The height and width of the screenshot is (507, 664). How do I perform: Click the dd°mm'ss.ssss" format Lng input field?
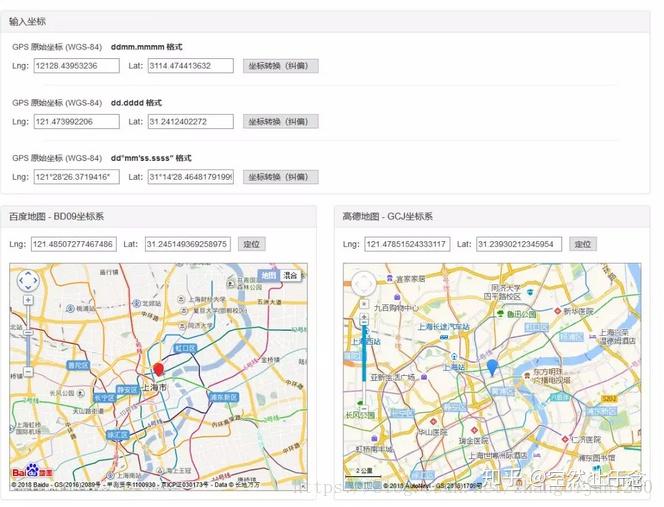[77, 177]
